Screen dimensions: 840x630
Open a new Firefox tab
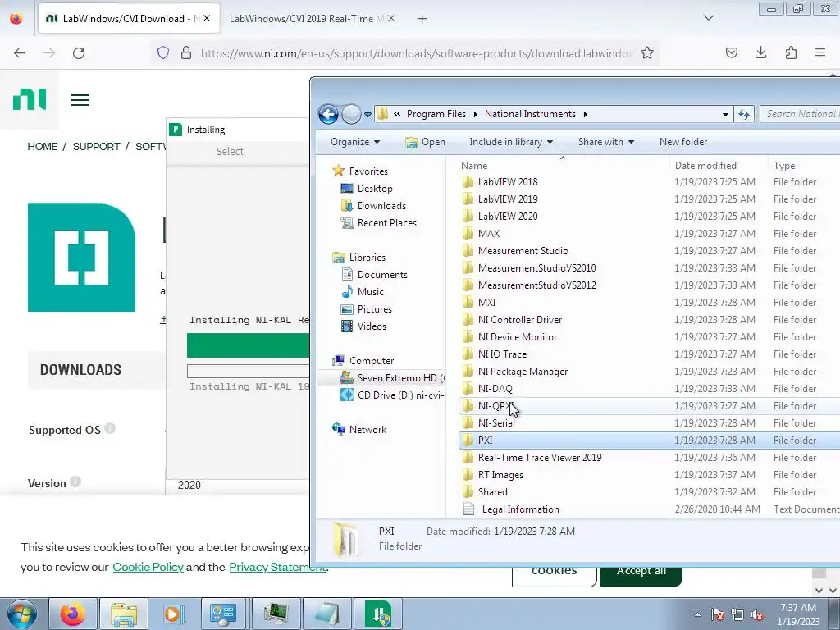click(422, 19)
